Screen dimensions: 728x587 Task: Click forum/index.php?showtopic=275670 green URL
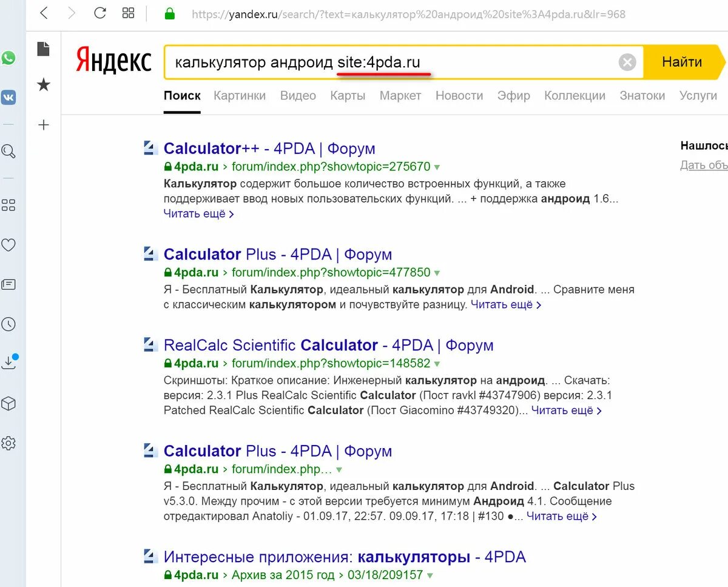click(x=331, y=167)
